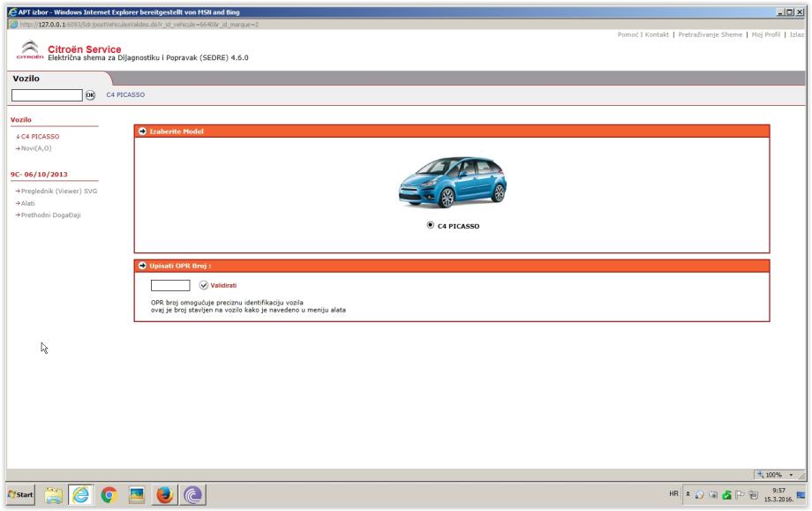The height and width of the screenshot is (511, 812).
Task: Select the C4 PICASSO radio button
Action: 431,225
